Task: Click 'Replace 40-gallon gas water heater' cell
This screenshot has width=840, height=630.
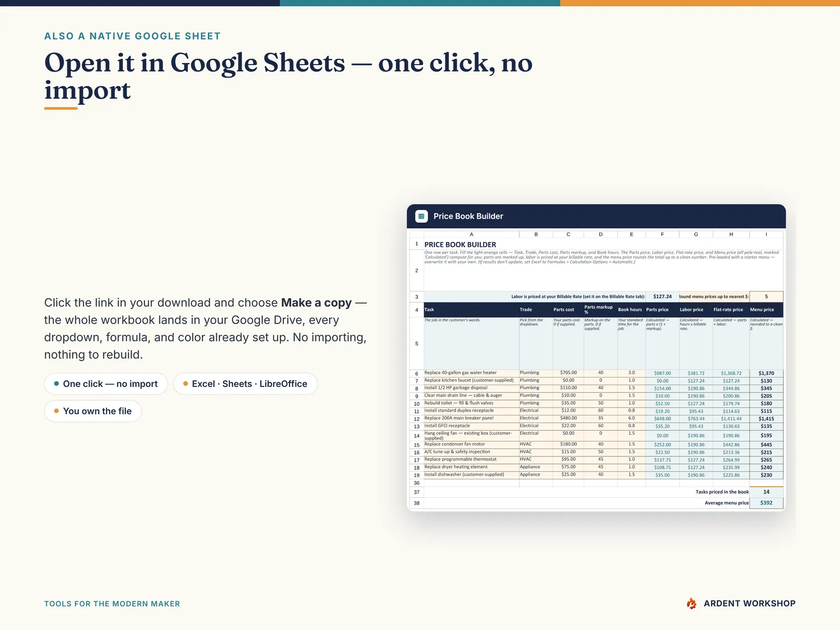Action: click(471, 373)
